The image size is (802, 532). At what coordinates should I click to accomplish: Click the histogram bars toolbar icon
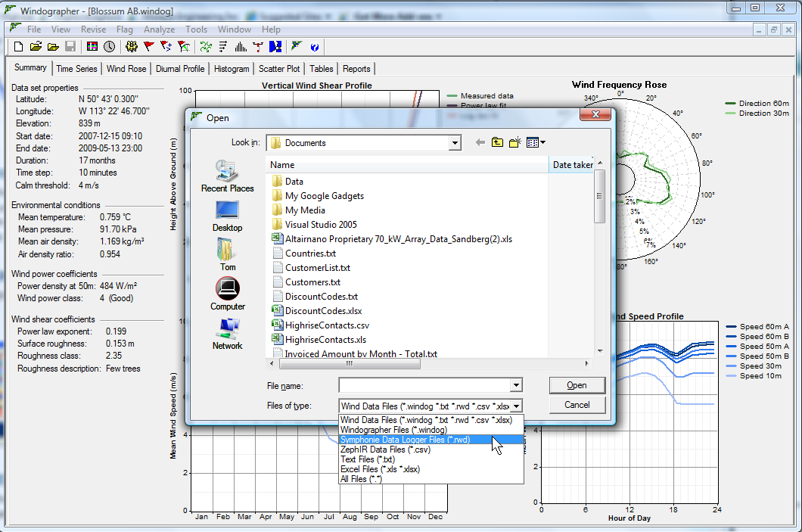pos(241,47)
